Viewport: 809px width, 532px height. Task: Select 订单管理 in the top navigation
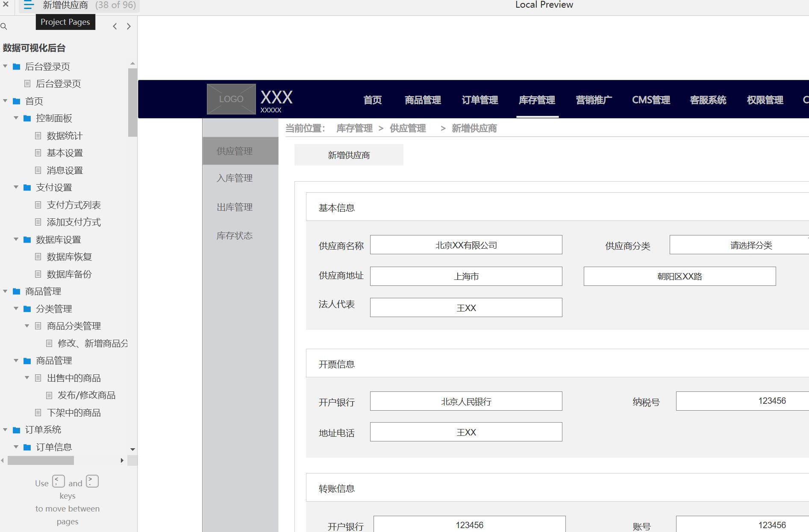click(x=480, y=100)
